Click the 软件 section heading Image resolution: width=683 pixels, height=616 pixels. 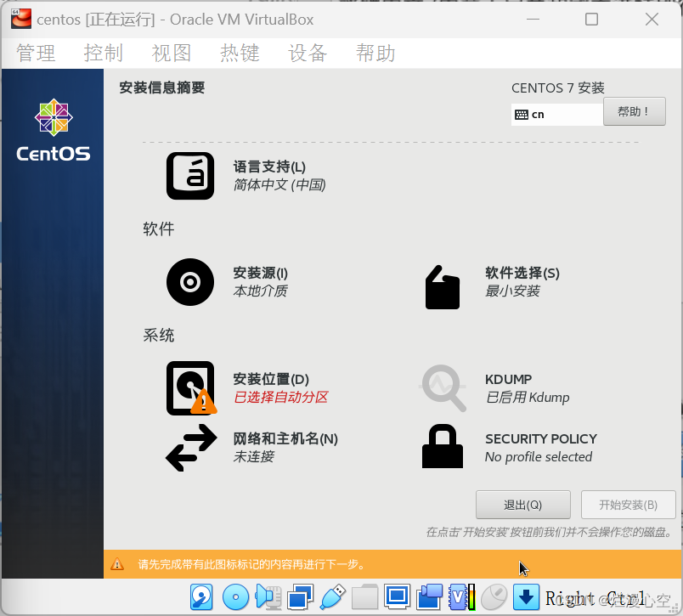tap(159, 229)
